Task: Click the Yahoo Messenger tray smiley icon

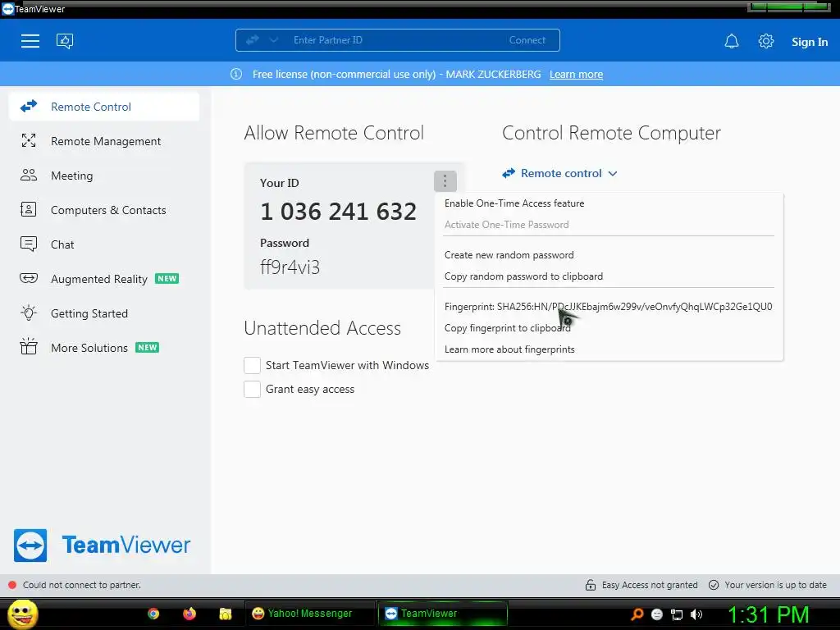Action: point(657,614)
